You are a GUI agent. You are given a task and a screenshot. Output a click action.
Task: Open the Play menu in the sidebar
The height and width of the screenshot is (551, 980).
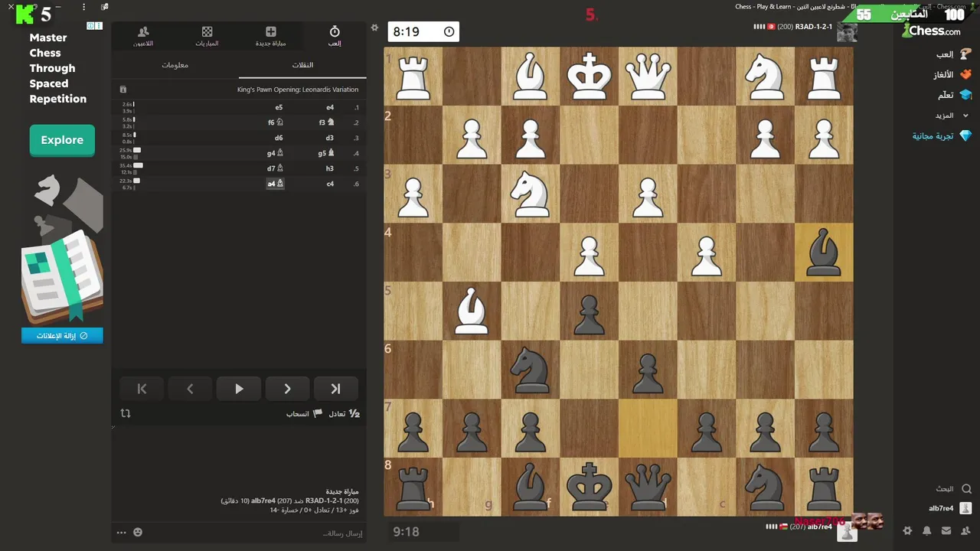click(x=953, y=54)
